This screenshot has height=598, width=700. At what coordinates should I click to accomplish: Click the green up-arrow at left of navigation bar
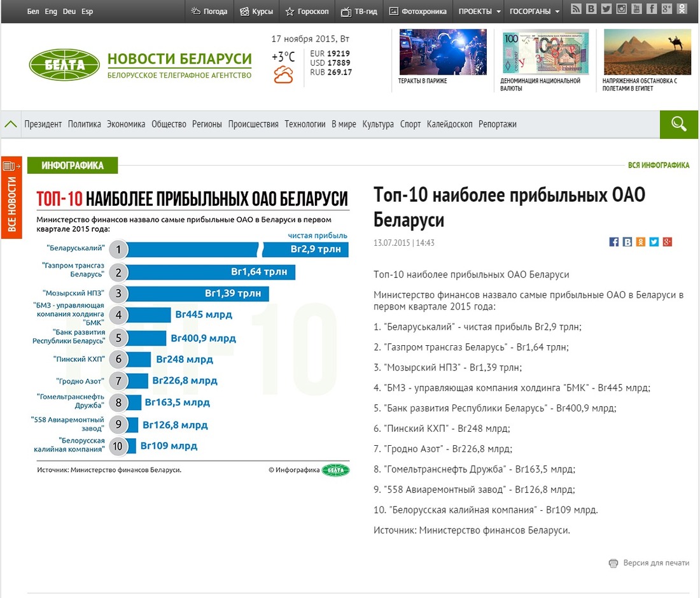tap(11, 124)
